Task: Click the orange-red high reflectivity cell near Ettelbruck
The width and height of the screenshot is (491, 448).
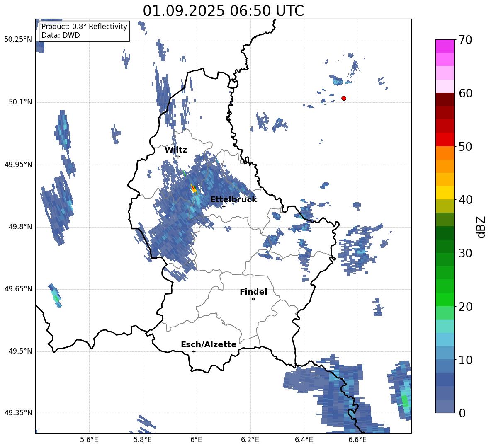Action: pos(194,189)
